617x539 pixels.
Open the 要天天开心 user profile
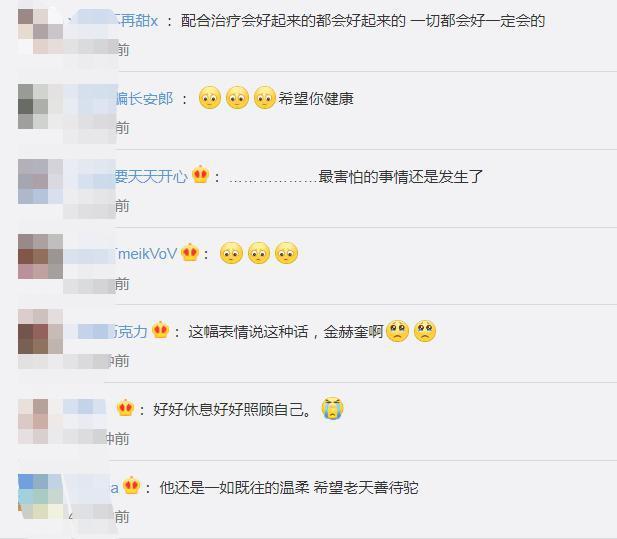coord(151,176)
